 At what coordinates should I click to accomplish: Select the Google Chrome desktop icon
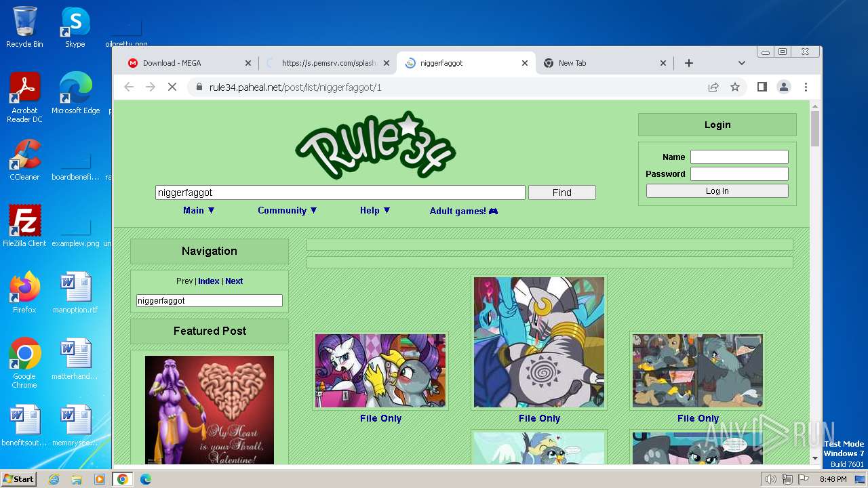point(24,363)
